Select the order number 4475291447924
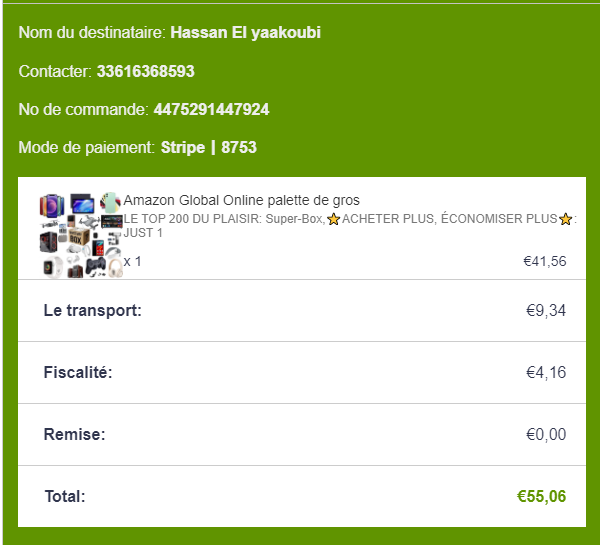The height and width of the screenshot is (545, 600). 211,110
